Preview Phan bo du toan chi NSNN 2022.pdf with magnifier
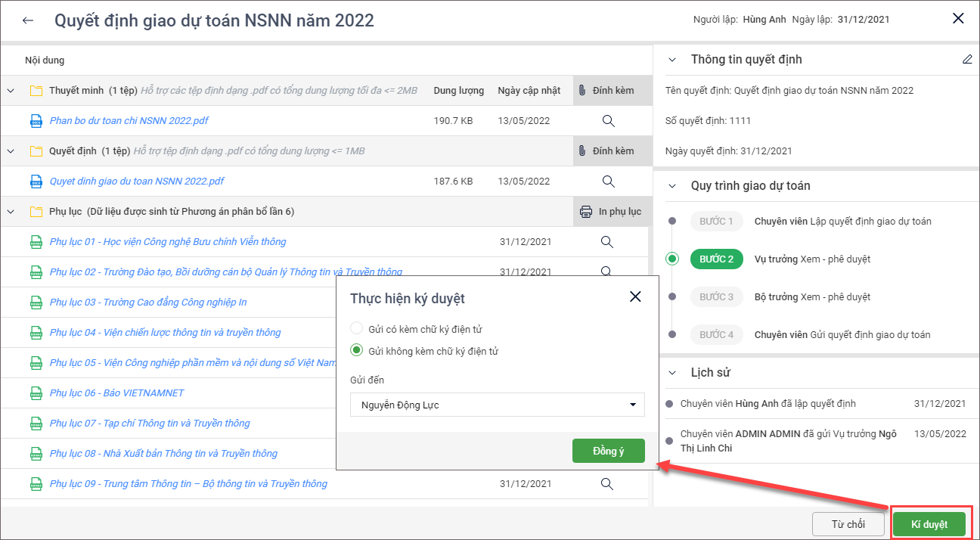 pos(607,120)
